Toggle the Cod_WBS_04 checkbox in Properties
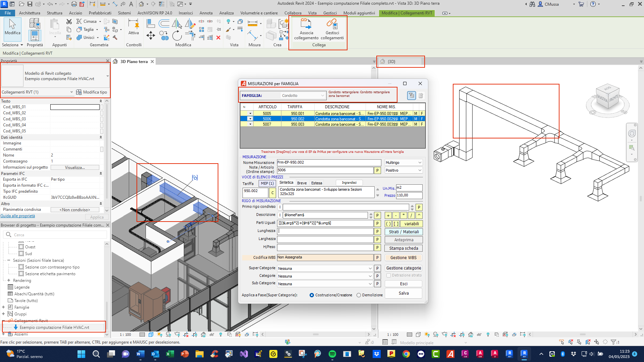The image size is (644, 362). click(102, 125)
